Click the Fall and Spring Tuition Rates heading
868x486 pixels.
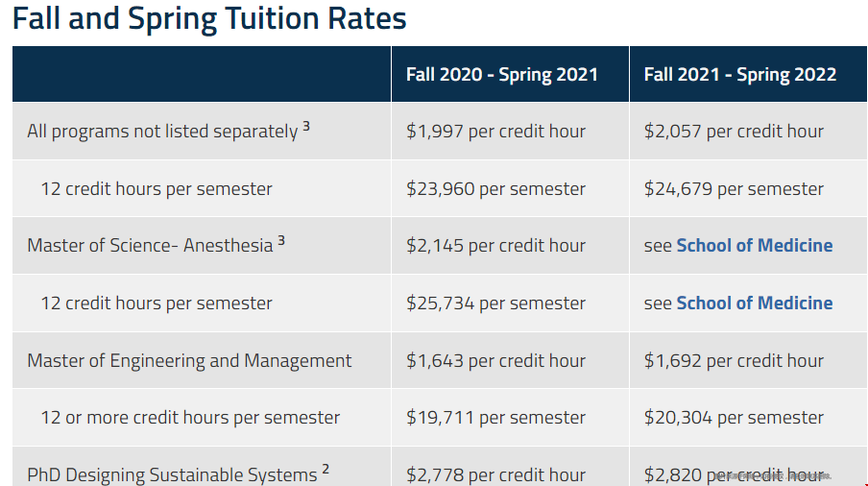pyautogui.click(x=209, y=18)
